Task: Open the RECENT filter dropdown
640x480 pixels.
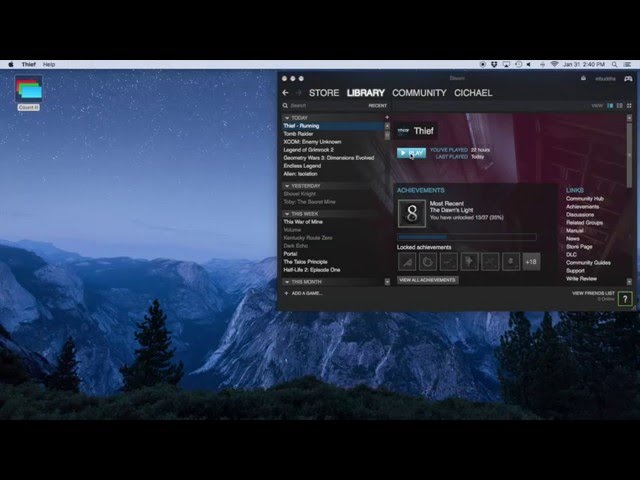Action: 378,106
